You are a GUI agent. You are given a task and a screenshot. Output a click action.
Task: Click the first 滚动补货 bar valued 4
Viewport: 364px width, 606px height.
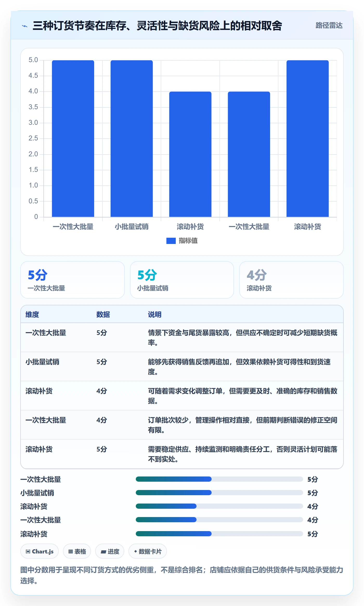[190, 154]
